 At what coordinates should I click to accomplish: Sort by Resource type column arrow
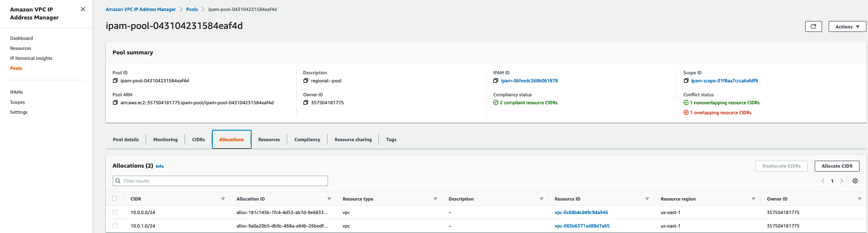click(435, 199)
